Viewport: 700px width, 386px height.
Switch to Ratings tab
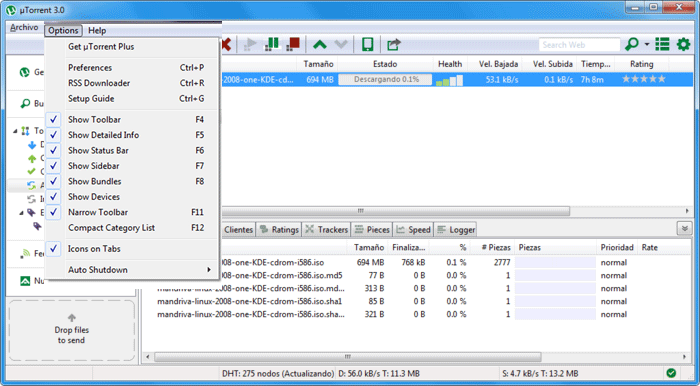(279, 229)
